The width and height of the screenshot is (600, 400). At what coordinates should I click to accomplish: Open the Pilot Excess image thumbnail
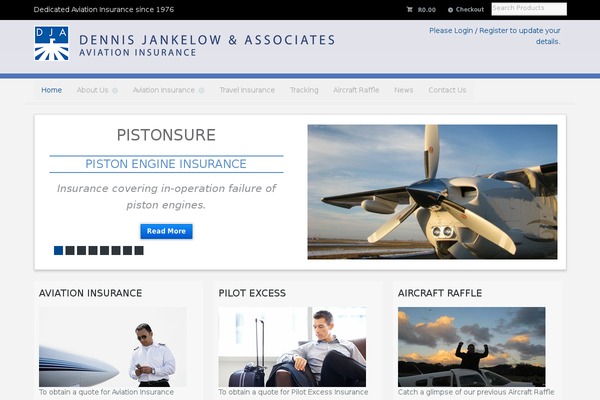coord(292,347)
